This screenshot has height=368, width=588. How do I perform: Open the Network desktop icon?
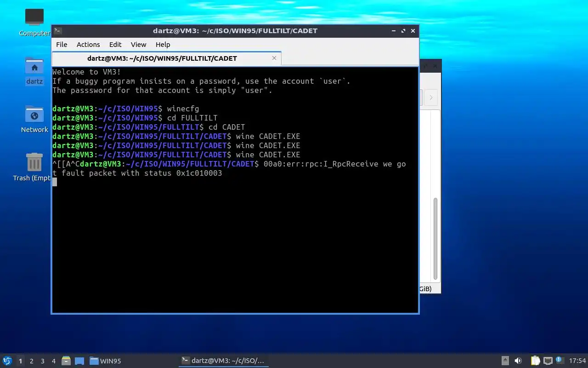coord(34,119)
